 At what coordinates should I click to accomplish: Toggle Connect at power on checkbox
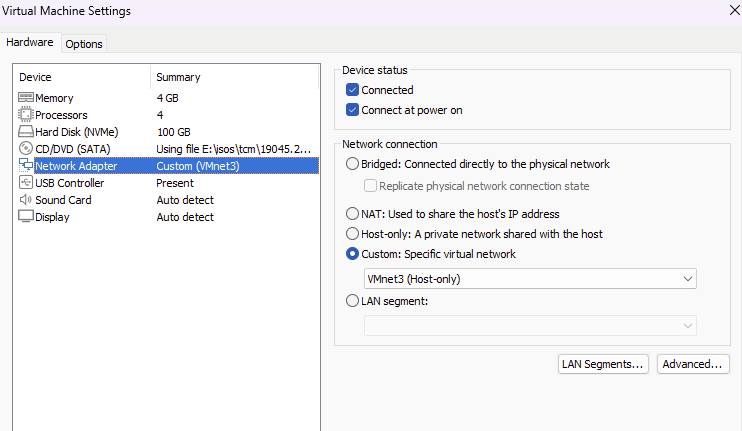point(352,110)
